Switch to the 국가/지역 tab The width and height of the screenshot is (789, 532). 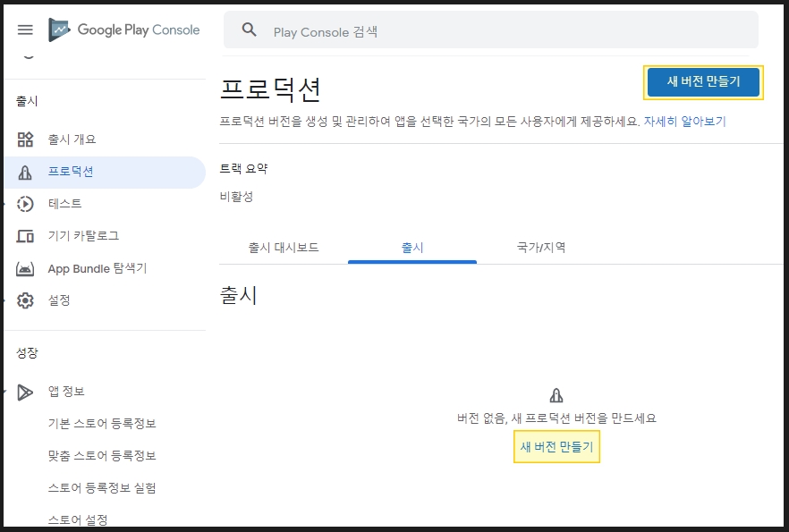(541, 248)
